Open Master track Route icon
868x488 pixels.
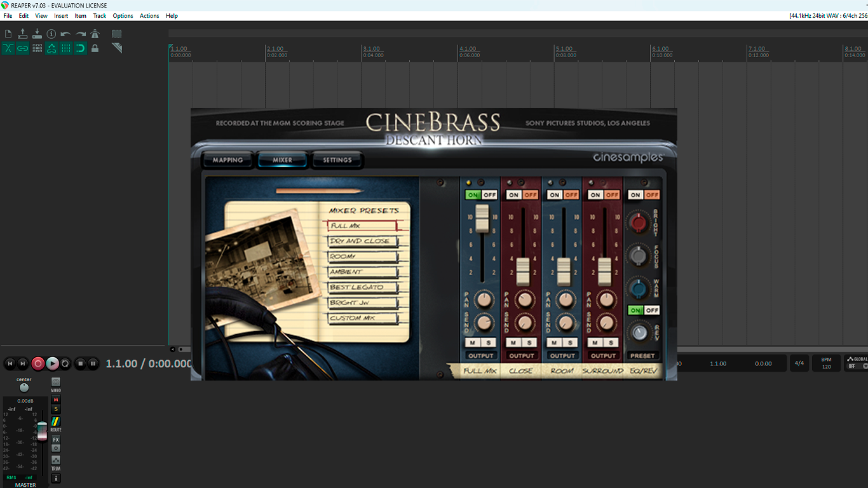pyautogui.click(x=56, y=421)
